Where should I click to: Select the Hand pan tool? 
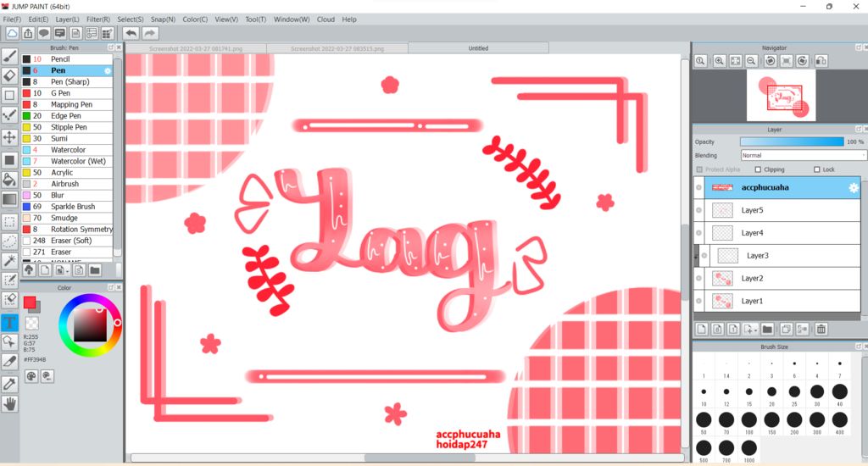[9, 404]
